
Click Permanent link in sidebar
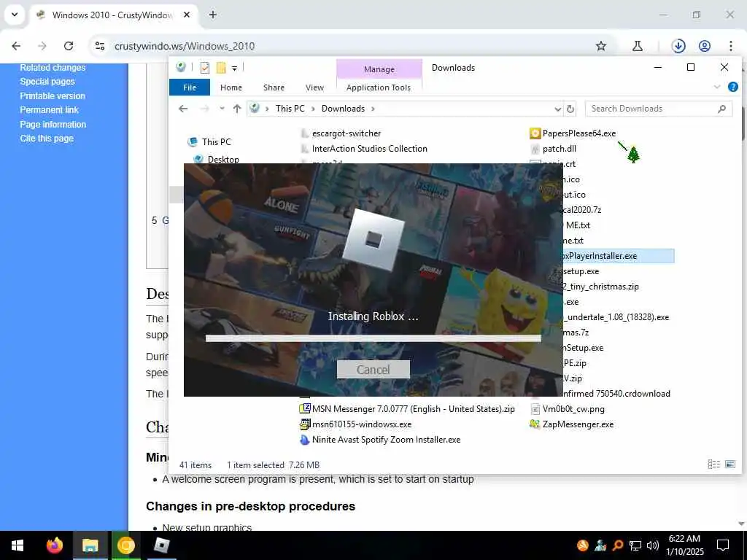coord(49,110)
